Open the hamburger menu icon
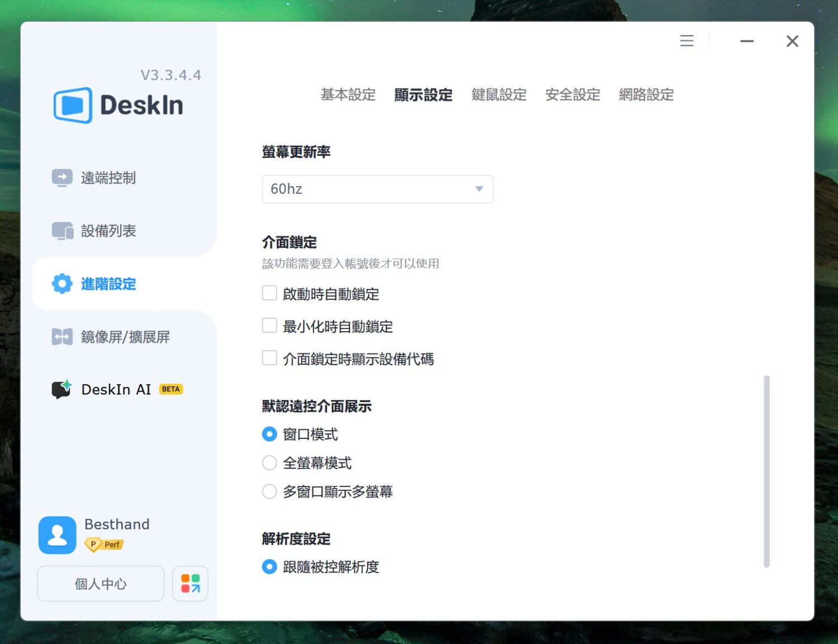Screen dimensions: 838x644 click(687, 41)
